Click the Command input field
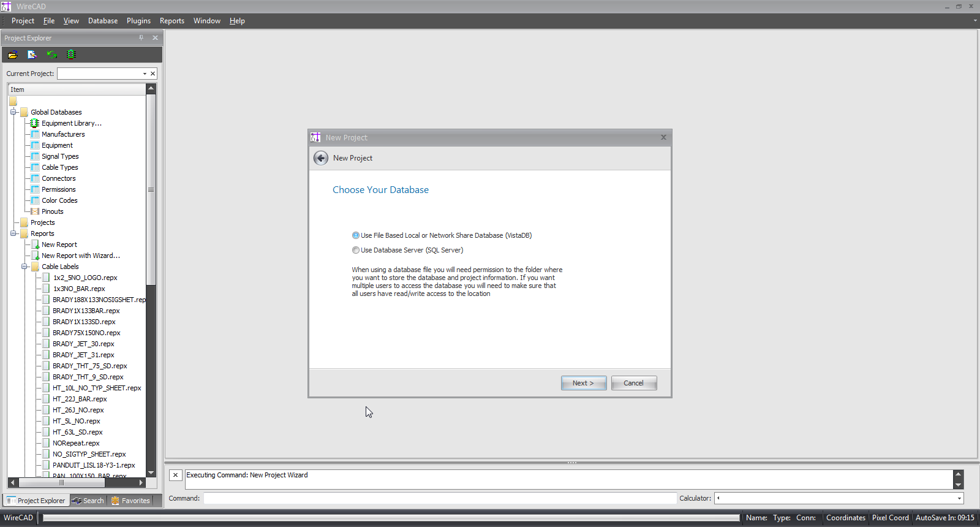980x527 pixels. 440,498
